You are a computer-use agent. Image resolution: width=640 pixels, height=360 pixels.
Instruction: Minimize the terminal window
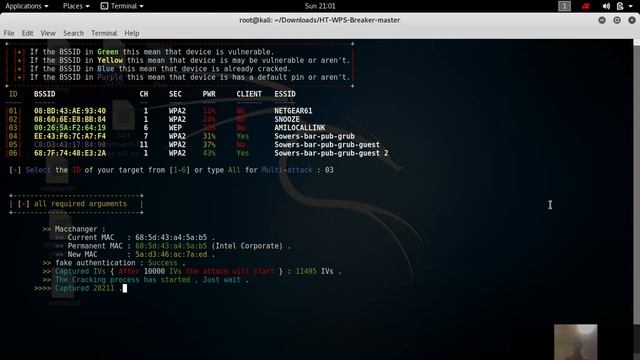point(602,20)
